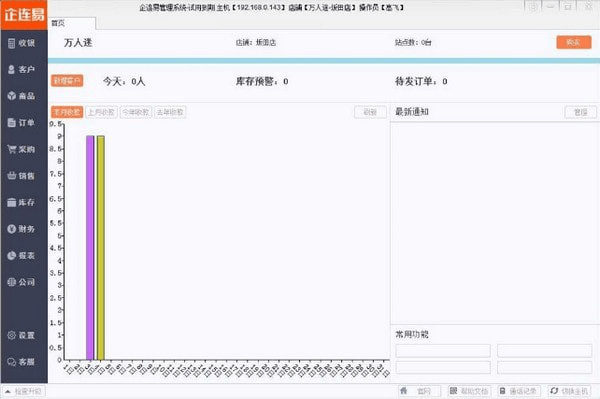The width and height of the screenshot is (600, 399).
Task: Click the 店铺：坂田店 label
Action: pyautogui.click(x=256, y=42)
